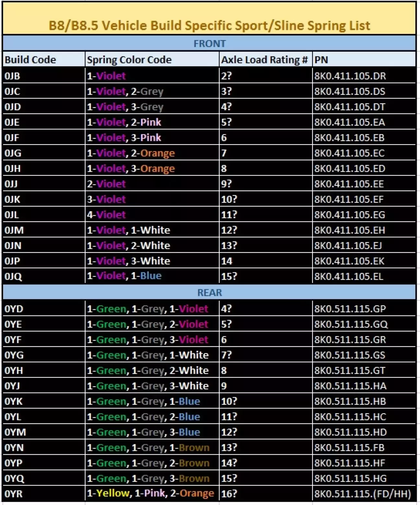This screenshot has height=505, width=420.
Task: Select the FRONT section header row
Action: coord(209,43)
